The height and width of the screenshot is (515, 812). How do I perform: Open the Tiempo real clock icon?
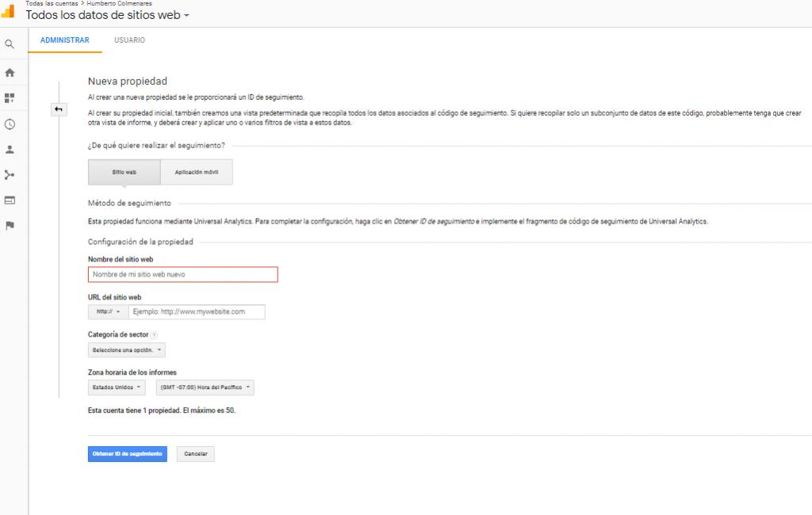pos(10,122)
